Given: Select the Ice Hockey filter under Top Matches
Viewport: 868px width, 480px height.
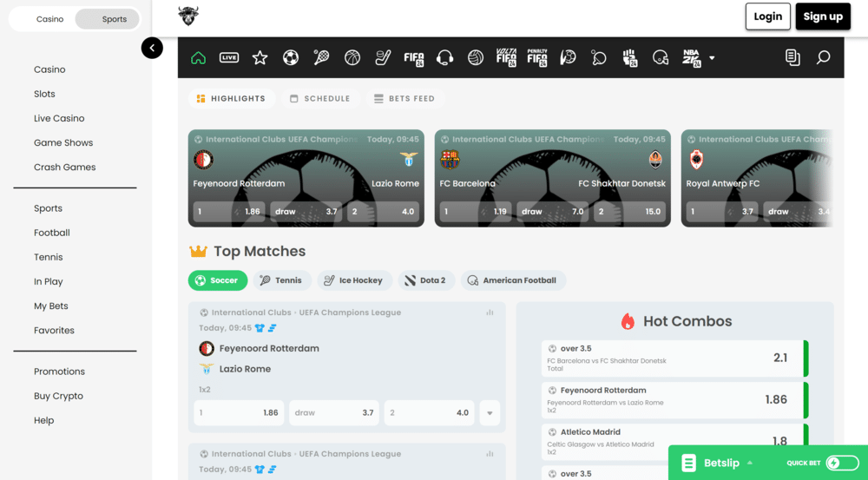Looking at the screenshot, I should (x=355, y=280).
